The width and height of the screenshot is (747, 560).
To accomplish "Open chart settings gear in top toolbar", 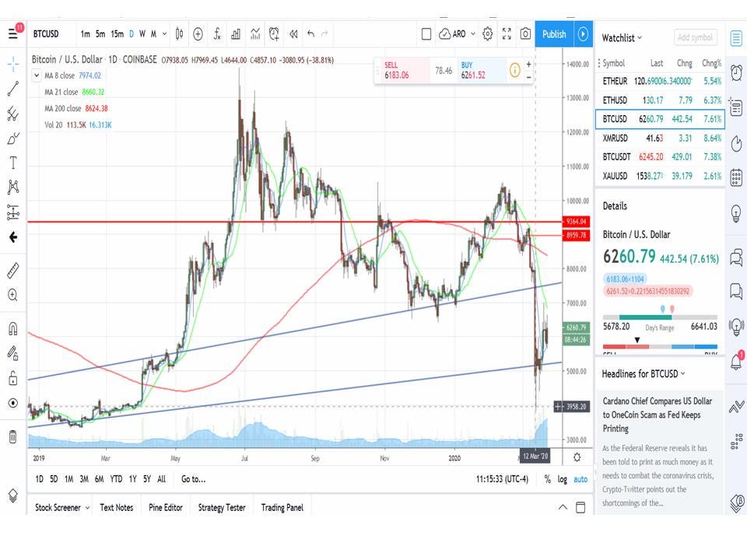I will (x=487, y=33).
